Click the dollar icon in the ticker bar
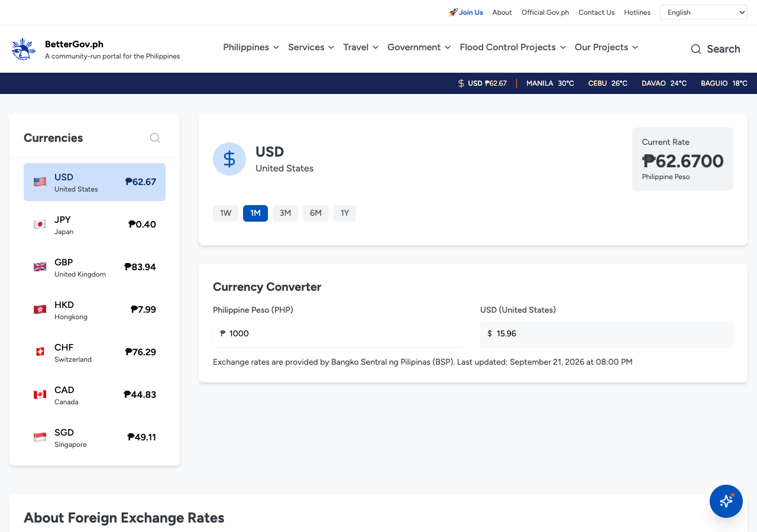Viewport: 757px width, 532px height. pos(461,83)
